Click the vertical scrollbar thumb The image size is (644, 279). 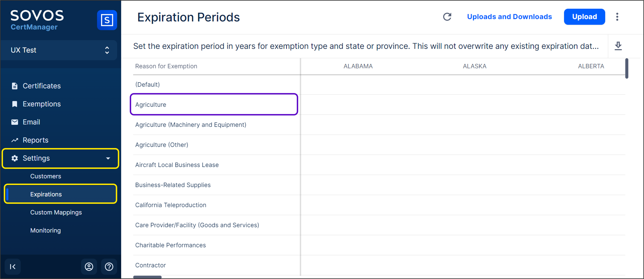pos(626,68)
